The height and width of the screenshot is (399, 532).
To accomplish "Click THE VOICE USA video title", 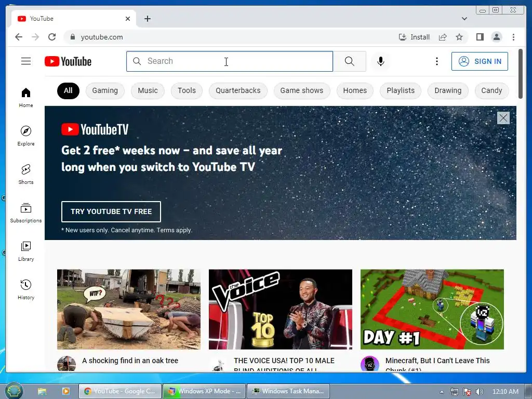I will pyautogui.click(x=284, y=364).
